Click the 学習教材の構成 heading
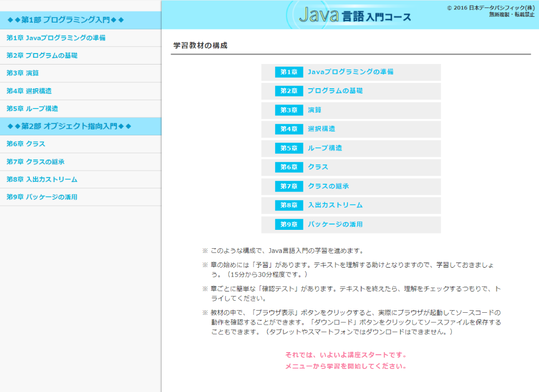 point(200,46)
